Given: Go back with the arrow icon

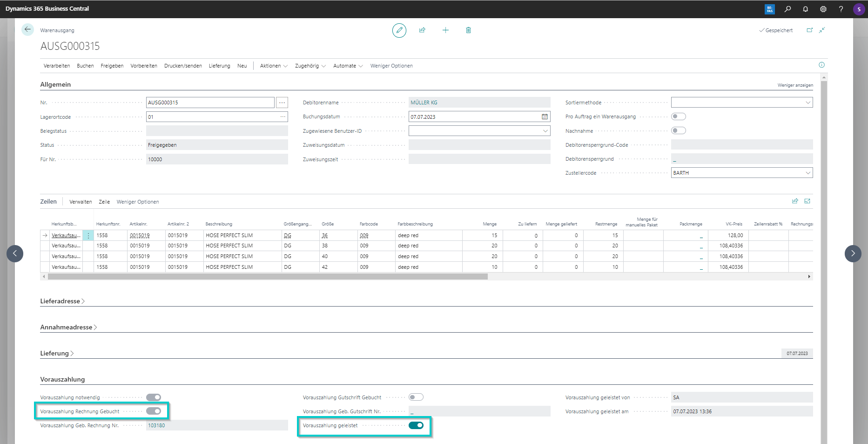Looking at the screenshot, I should pos(27,30).
